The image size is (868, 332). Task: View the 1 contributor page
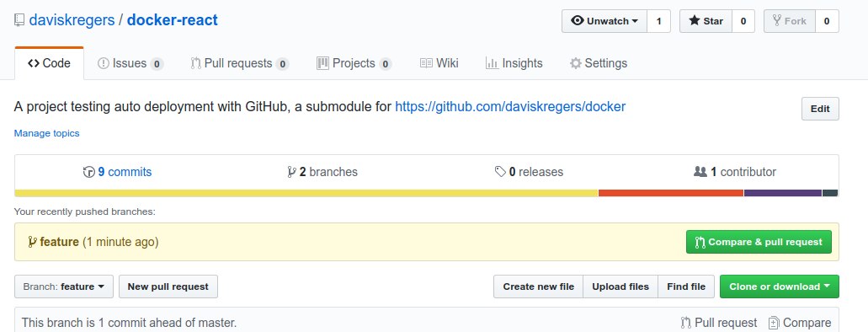735,172
